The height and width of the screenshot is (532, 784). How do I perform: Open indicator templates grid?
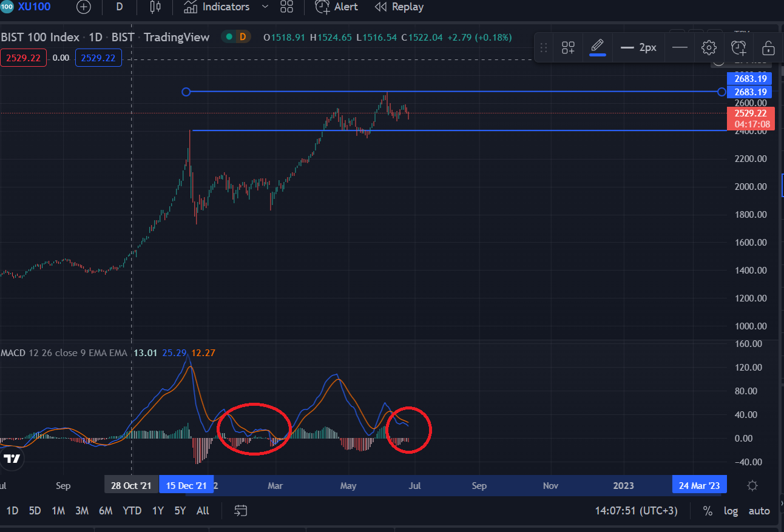287,7
